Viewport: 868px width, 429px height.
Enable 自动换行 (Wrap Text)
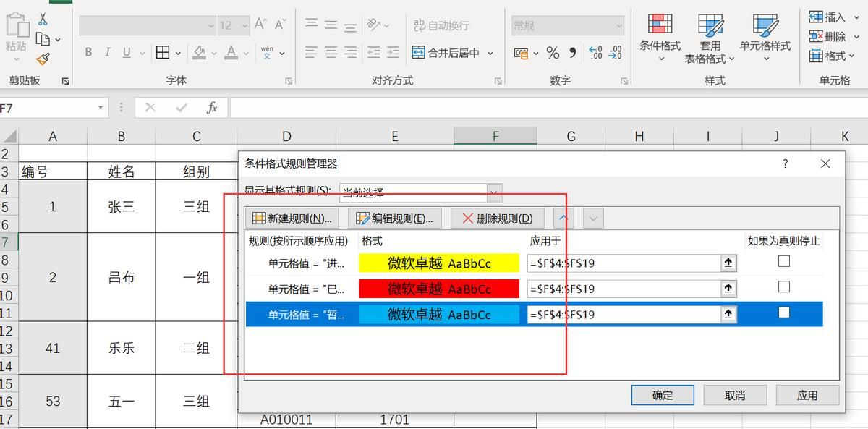click(x=442, y=25)
